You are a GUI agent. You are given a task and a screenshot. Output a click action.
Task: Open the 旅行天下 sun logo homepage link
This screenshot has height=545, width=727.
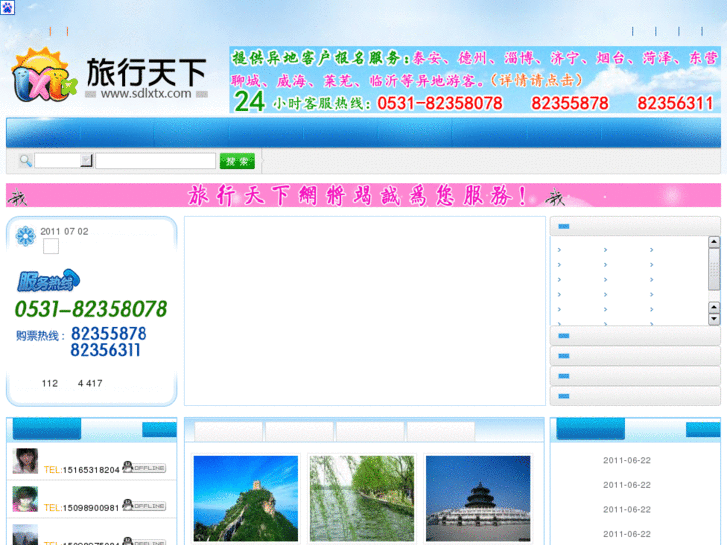point(110,76)
